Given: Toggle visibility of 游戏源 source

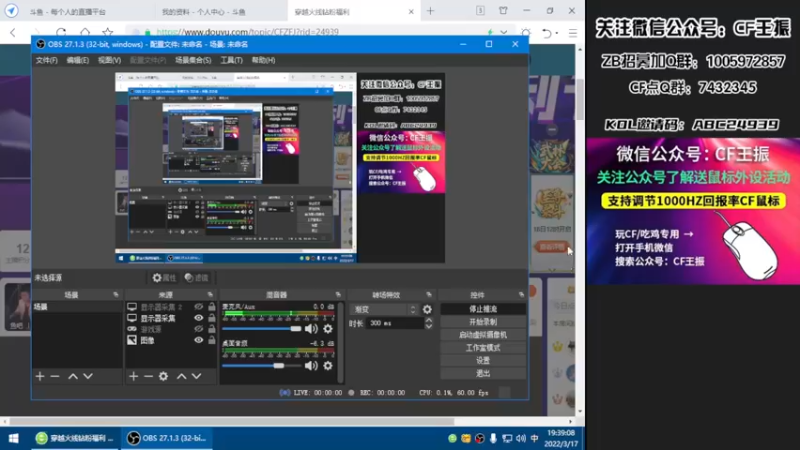Looking at the screenshot, I should pyautogui.click(x=198, y=329).
